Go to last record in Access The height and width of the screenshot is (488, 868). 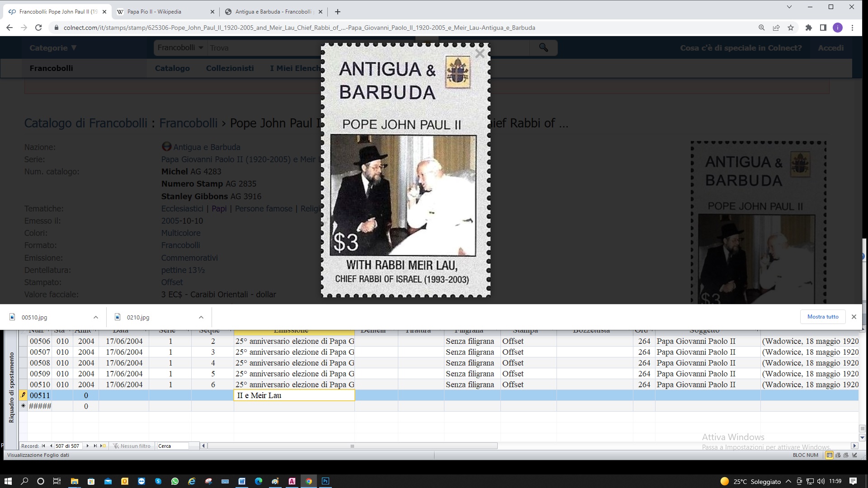click(95, 446)
